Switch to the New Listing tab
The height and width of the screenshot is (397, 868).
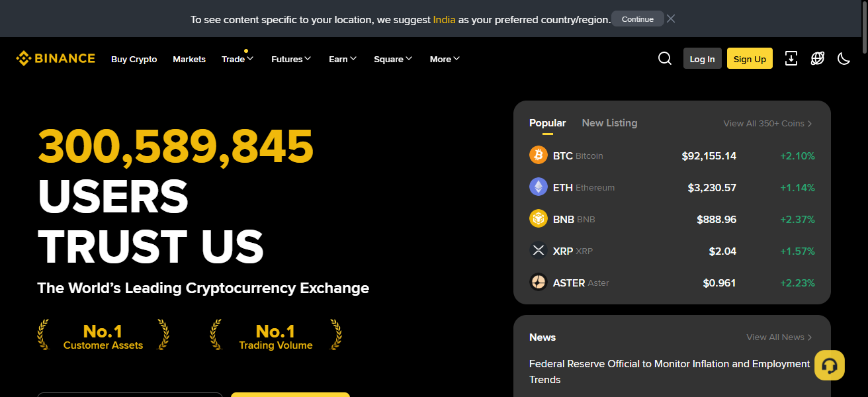click(x=609, y=122)
